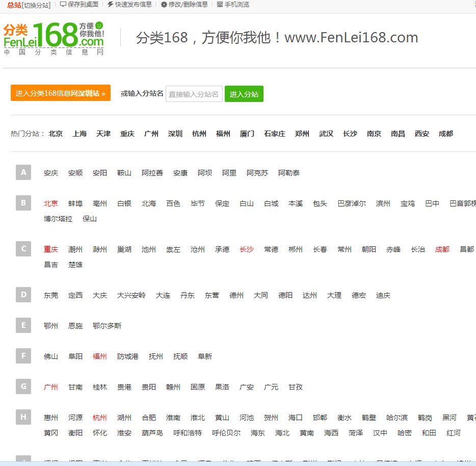This screenshot has height=466, width=476.
Task: Focus the 直接输入分站名 input field
Action: point(194,94)
